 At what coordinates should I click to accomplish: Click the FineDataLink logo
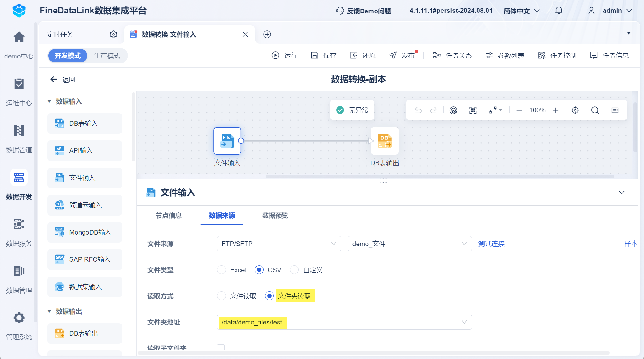click(19, 11)
